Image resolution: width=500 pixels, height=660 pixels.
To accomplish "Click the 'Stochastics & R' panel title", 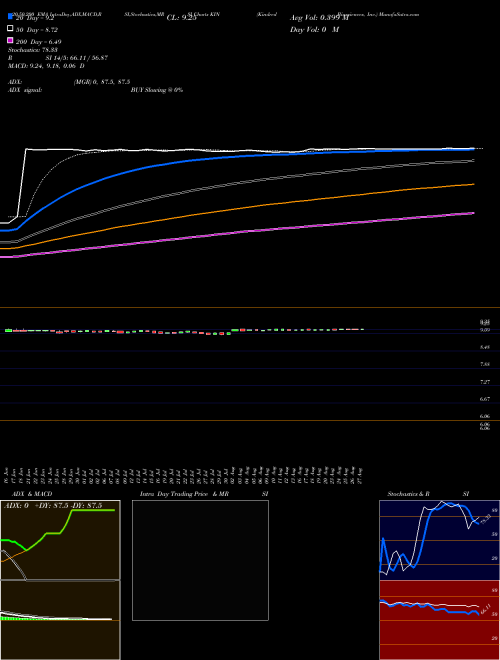I will pyautogui.click(x=408, y=494).
